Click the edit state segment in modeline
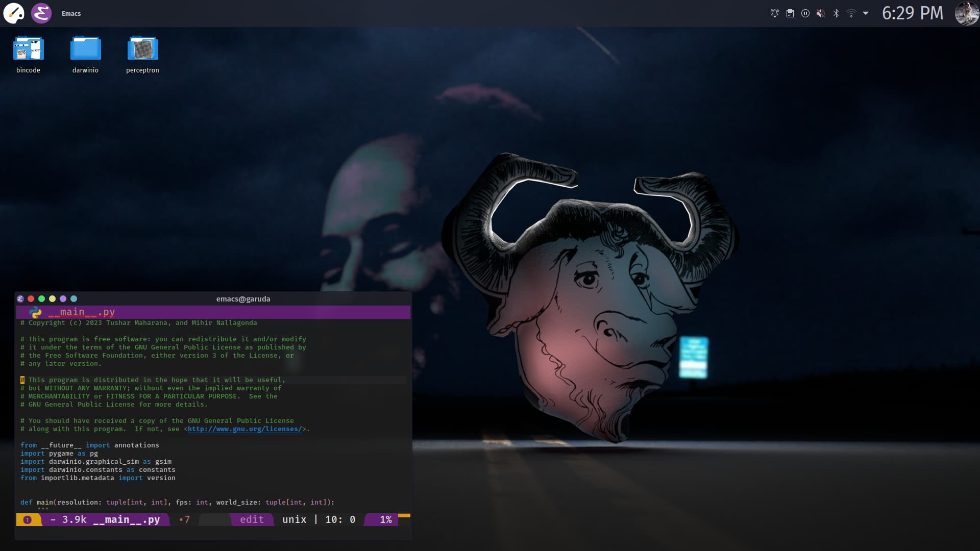 252,520
